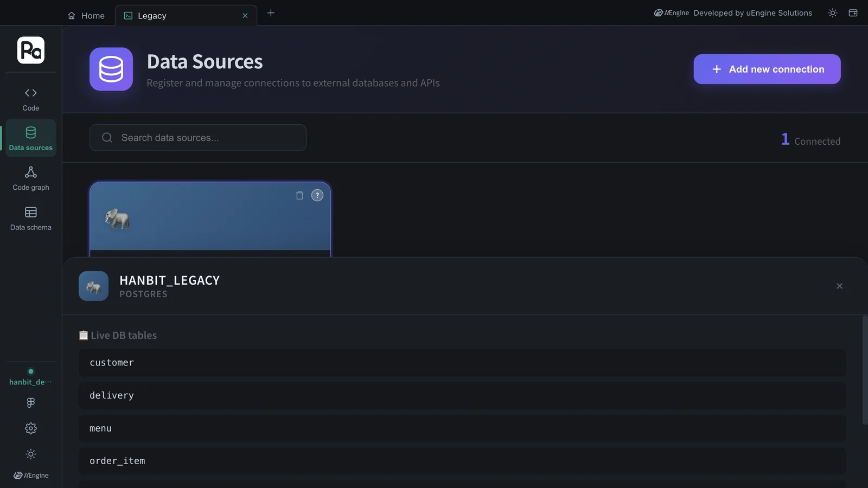Click the hanbit_de… connection status
868x488 pixels.
(x=31, y=377)
